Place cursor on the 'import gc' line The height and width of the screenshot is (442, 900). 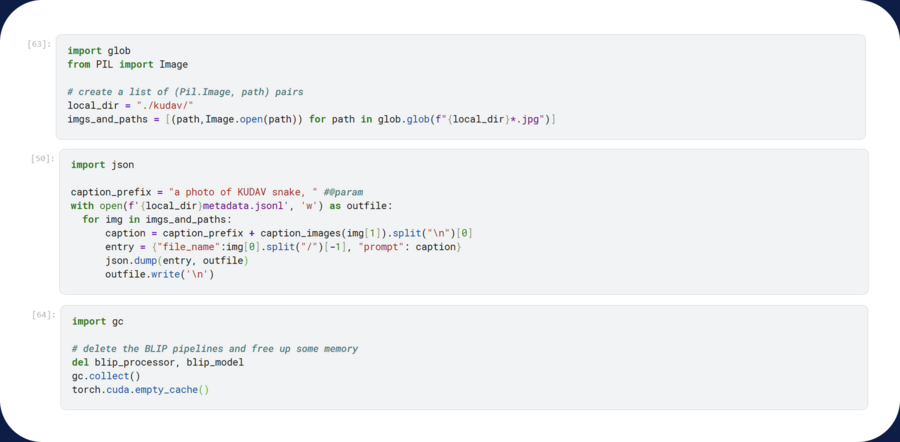click(98, 321)
